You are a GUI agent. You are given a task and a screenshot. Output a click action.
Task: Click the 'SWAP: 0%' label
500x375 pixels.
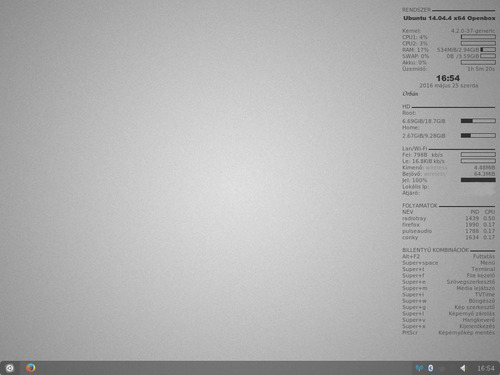pos(415,56)
